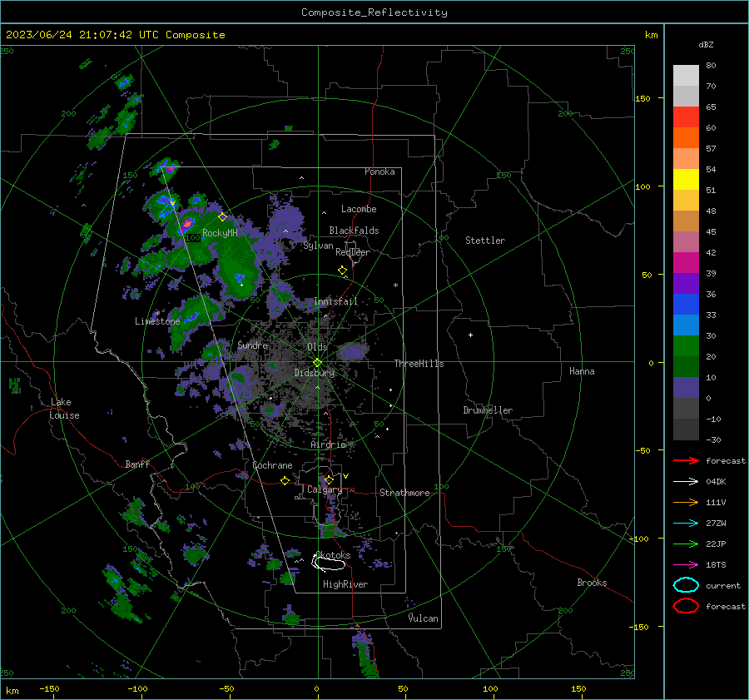Viewport: 749px width, 700px height.
Task: Click the yellow diamond marker near RockyMH
Action: [222, 217]
